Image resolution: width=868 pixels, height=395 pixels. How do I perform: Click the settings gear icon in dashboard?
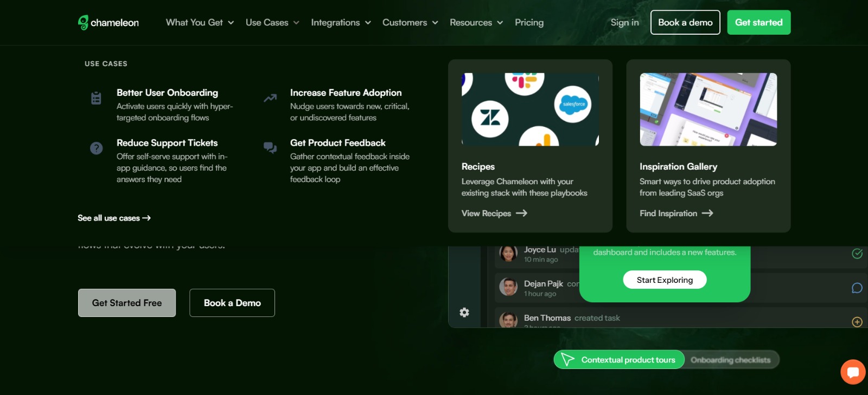(x=464, y=312)
